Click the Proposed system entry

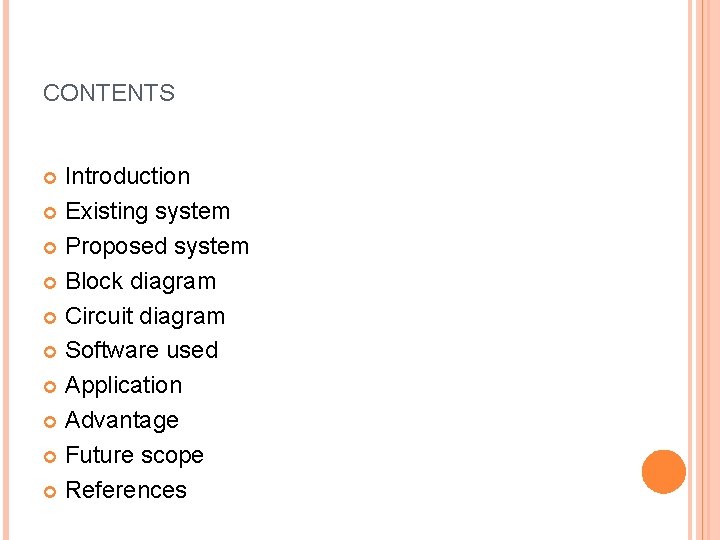(x=157, y=247)
